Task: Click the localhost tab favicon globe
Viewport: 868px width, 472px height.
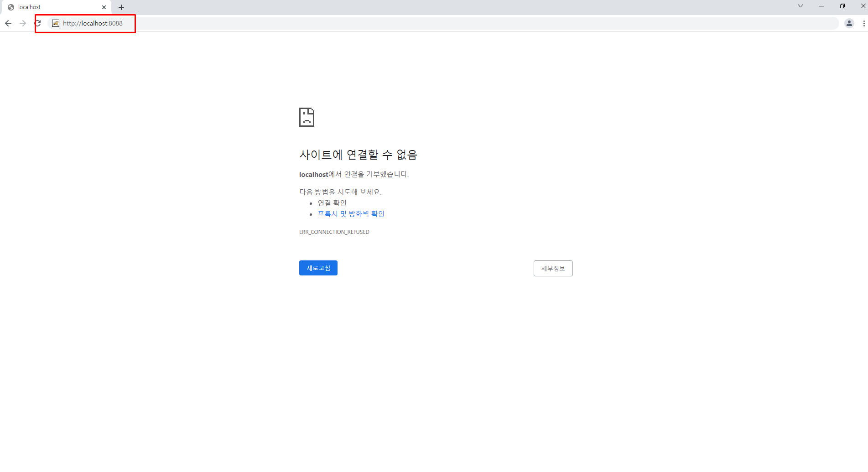Action: pyautogui.click(x=11, y=7)
